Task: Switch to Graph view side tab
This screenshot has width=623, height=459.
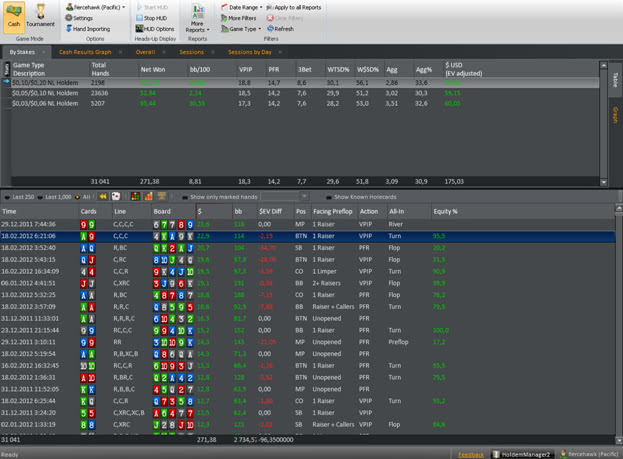Action: [615, 115]
